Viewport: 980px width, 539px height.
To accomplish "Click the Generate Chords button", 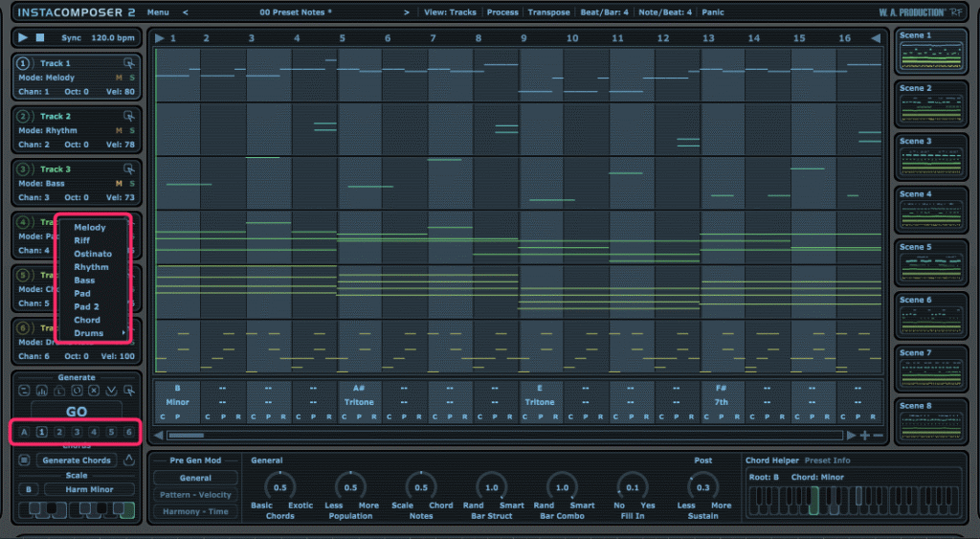I will 77,460.
